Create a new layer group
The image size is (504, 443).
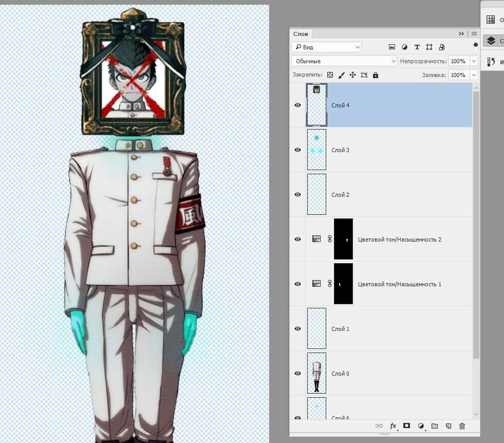pyautogui.click(x=435, y=426)
